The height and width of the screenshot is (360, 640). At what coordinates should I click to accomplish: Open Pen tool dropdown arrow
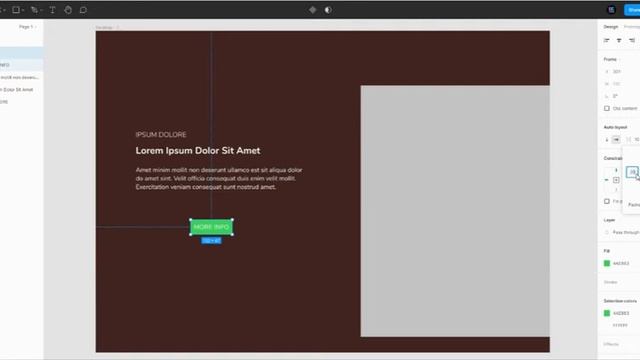click(41, 10)
